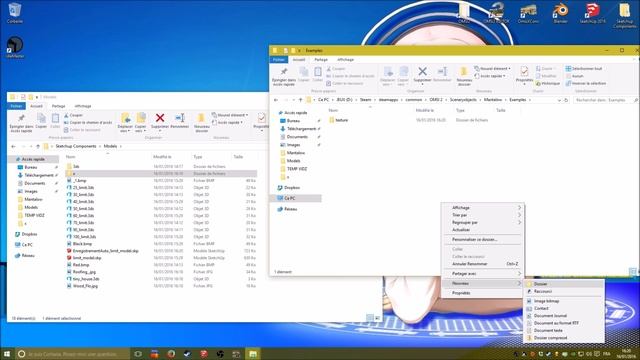This screenshot has width=640, height=360.
Task: Expand Regrouper par submenu in context menu
Action: 482,222
